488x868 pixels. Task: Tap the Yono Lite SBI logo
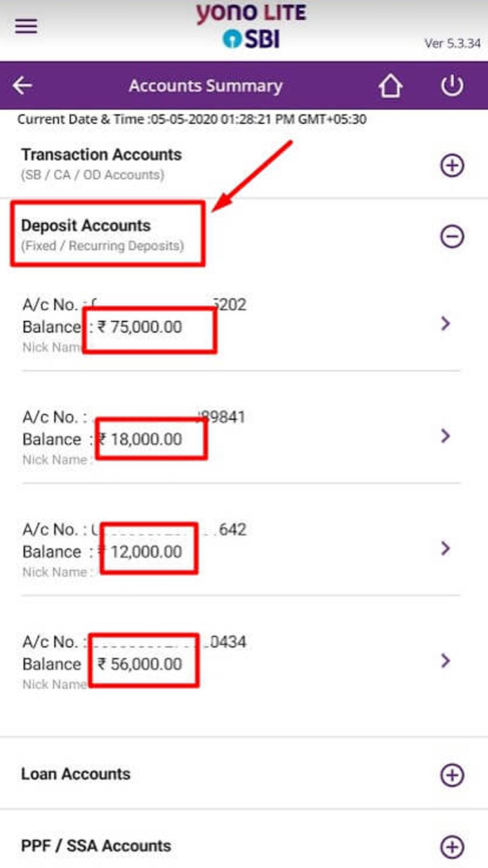251,26
